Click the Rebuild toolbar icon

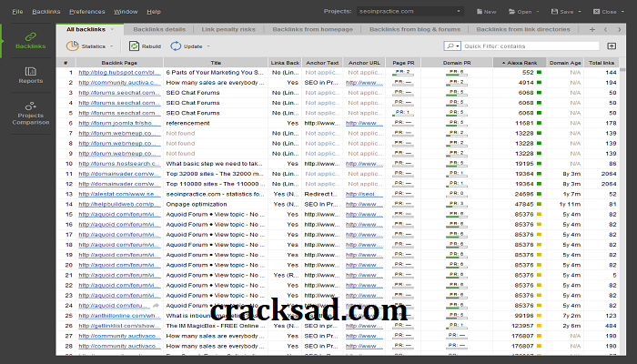coord(134,45)
